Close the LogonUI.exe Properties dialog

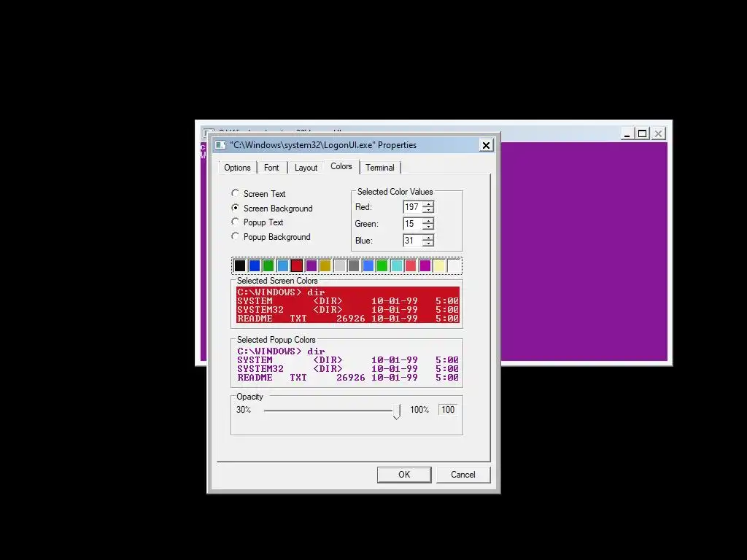tap(486, 145)
